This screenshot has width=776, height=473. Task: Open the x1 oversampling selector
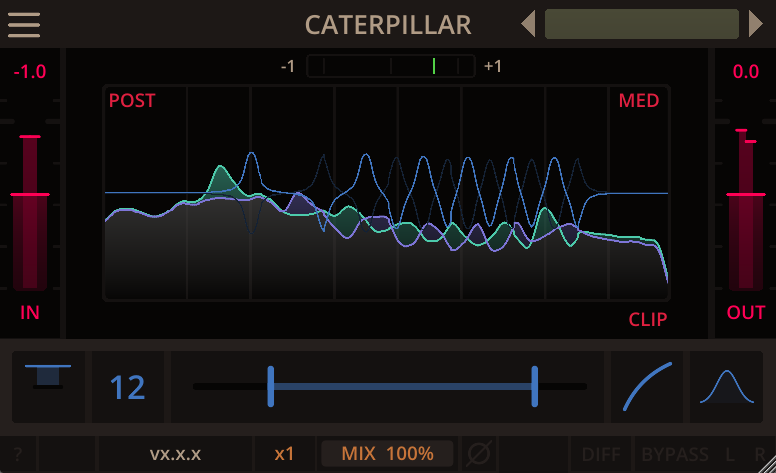(284, 454)
